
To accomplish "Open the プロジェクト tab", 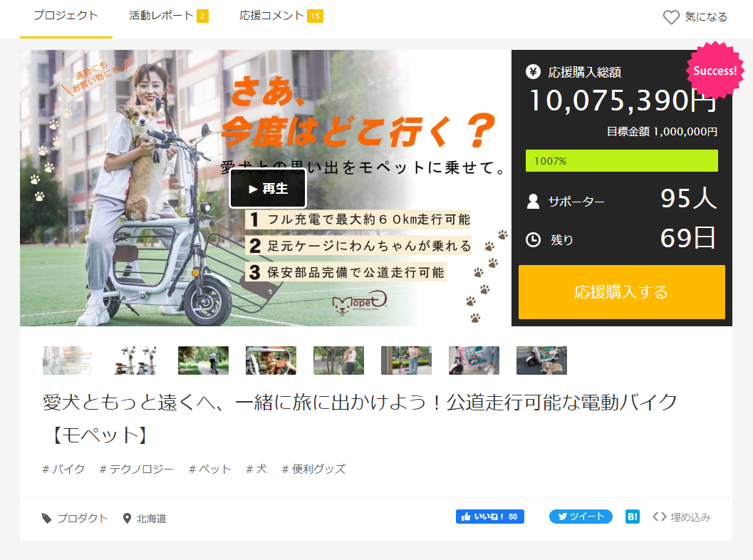I will pos(66,16).
